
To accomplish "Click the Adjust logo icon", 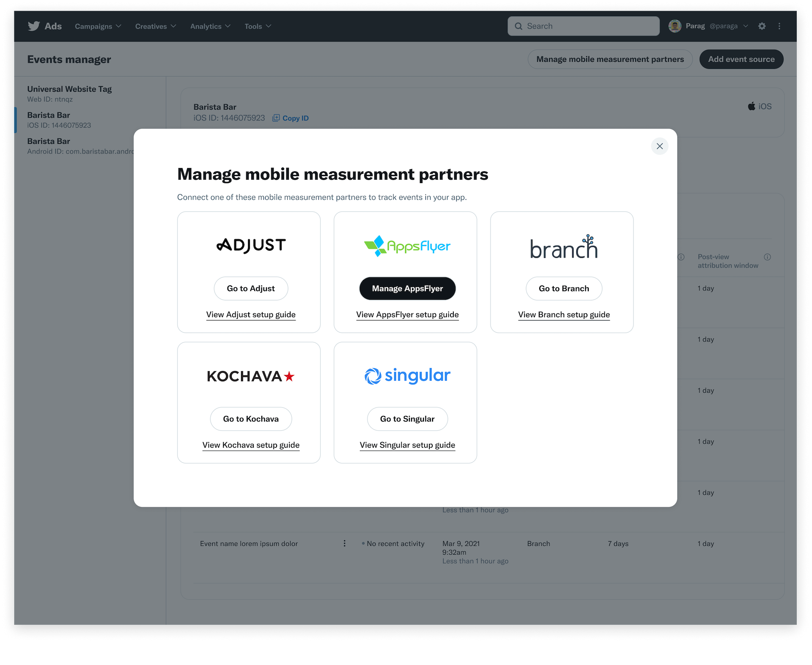I will [250, 244].
